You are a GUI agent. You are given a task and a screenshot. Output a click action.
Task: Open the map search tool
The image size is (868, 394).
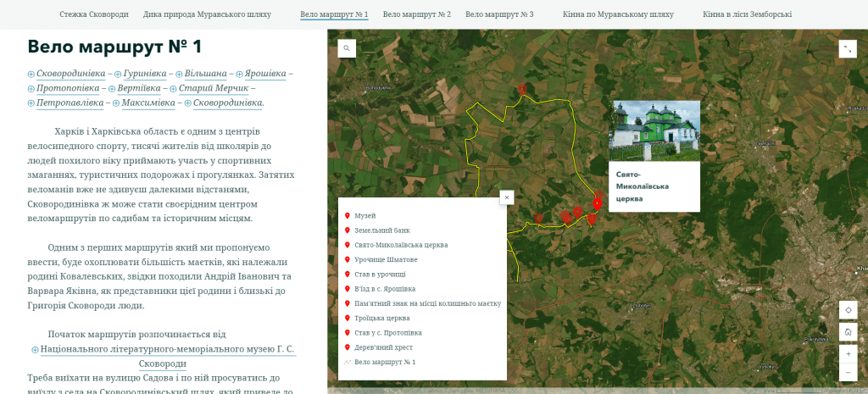(347, 48)
